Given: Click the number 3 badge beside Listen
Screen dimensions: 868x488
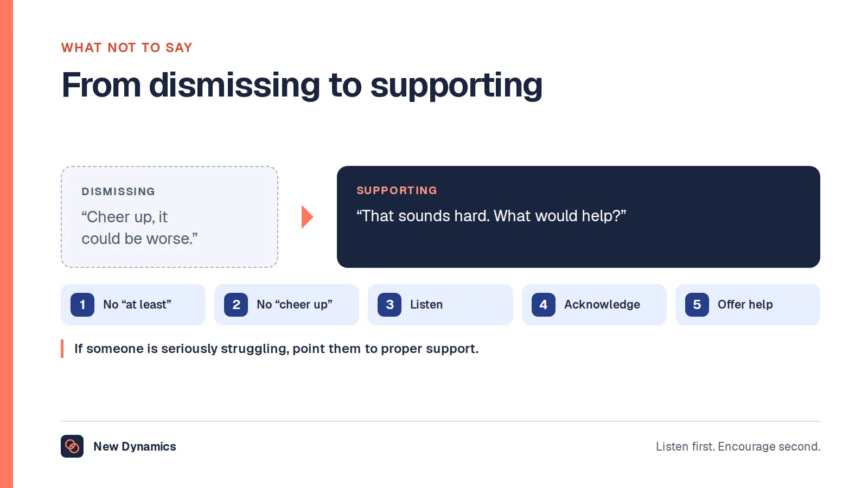Looking at the screenshot, I should (390, 305).
